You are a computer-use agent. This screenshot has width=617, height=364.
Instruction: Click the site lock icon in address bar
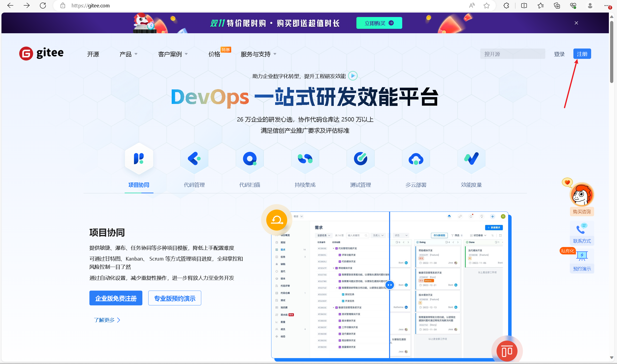[63, 5]
